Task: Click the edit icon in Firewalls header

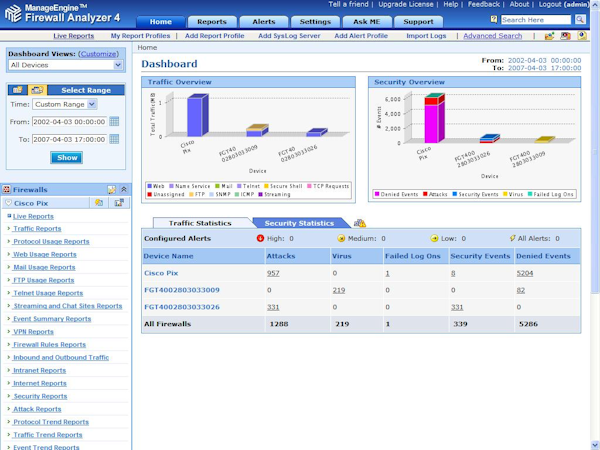Action: pyautogui.click(x=111, y=189)
